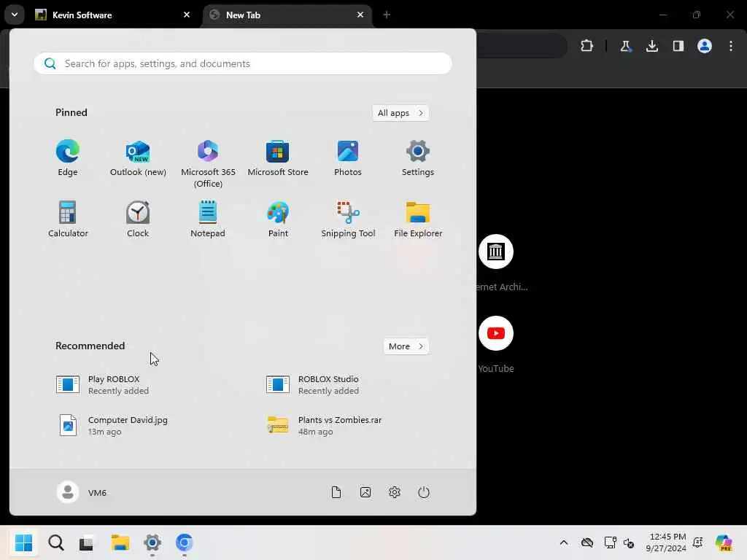Switch to Kevin Software browser tab
The width and height of the screenshot is (747, 560).
pyautogui.click(x=112, y=15)
